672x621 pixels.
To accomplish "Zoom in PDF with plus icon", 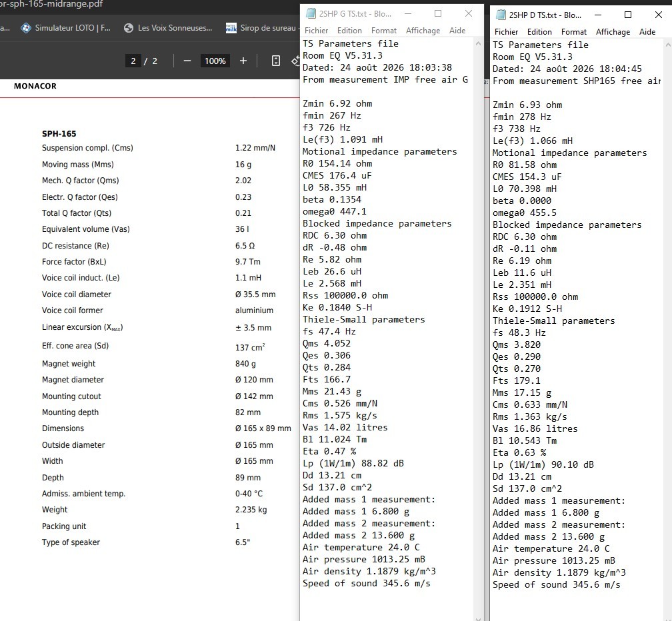I will pyautogui.click(x=243, y=61).
